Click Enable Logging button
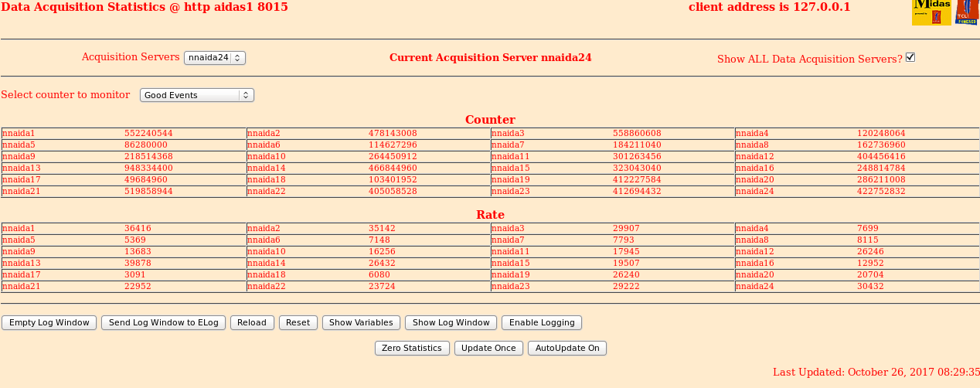980x388 pixels. pyautogui.click(x=542, y=322)
